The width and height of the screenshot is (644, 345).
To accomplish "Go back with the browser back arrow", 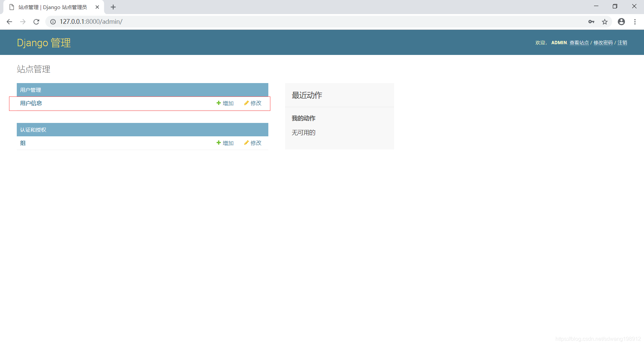I will (9, 22).
